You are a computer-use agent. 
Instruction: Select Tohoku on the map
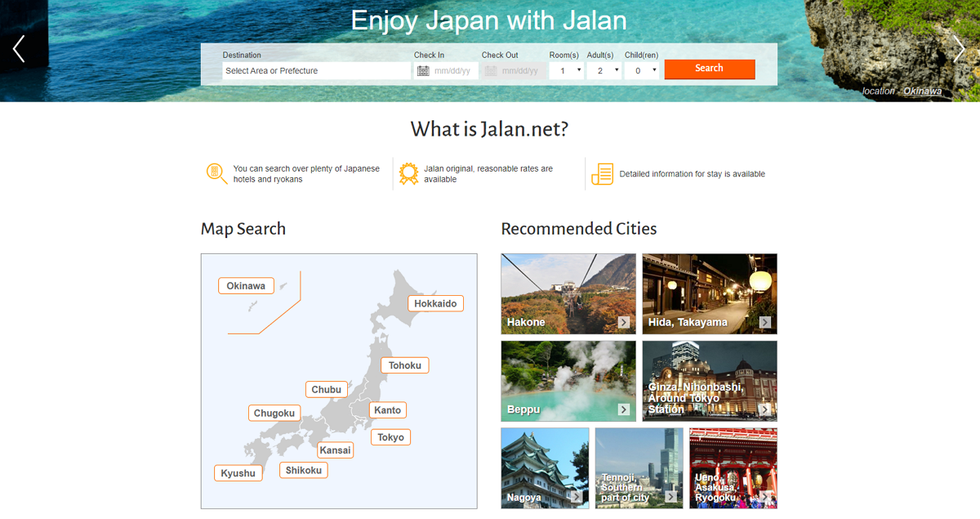click(405, 365)
